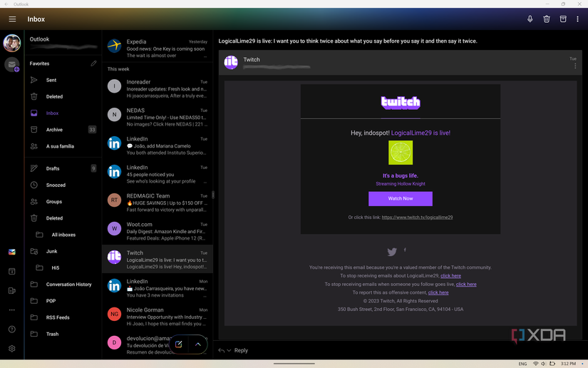Open the Twitch message more actions menu

coord(575,66)
